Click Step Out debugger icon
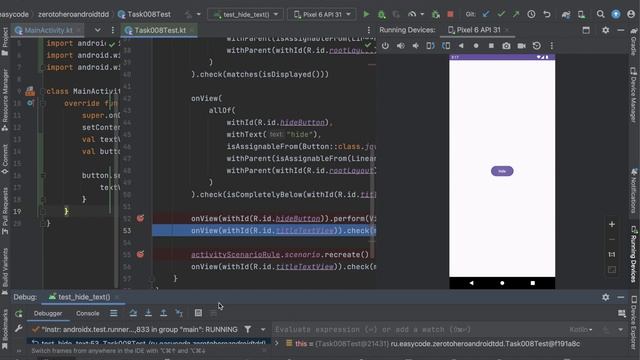 pyautogui.click(x=163, y=313)
